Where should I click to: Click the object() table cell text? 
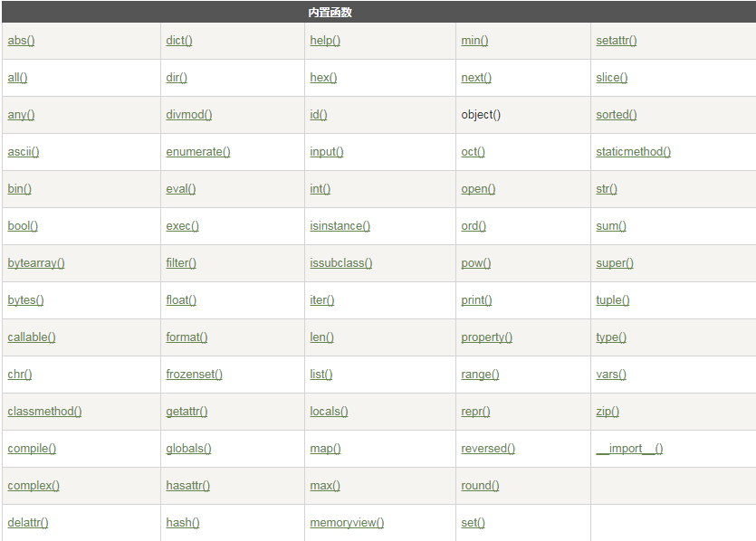(481, 115)
